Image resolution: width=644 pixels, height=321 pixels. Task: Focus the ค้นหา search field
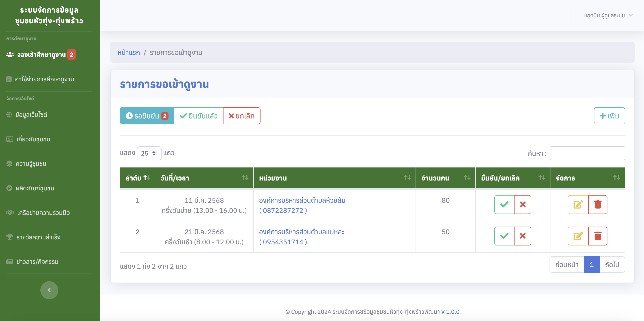[587, 153]
